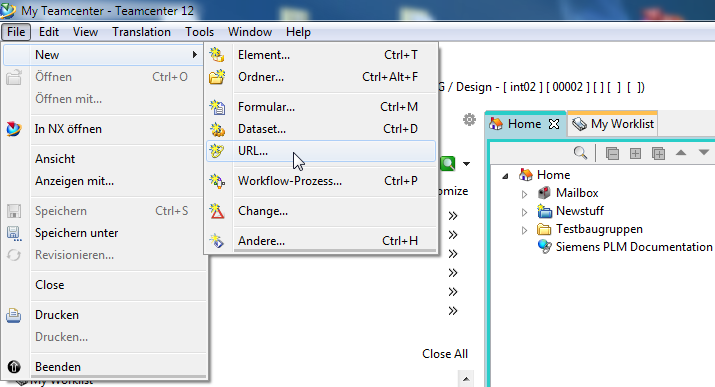Expand the Newstuff folder node
Image resolution: width=715 pixels, height=387 pixels.
(524, 212)
